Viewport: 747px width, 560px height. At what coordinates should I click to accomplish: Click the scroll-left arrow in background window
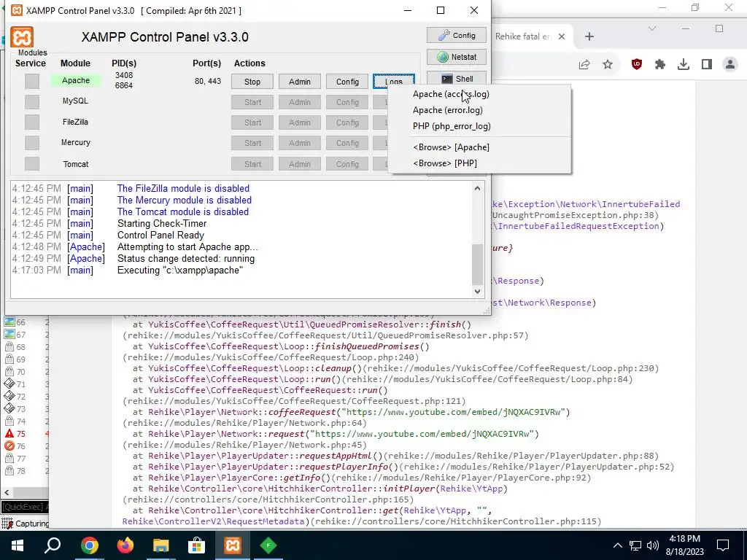(x=7, y=492)
